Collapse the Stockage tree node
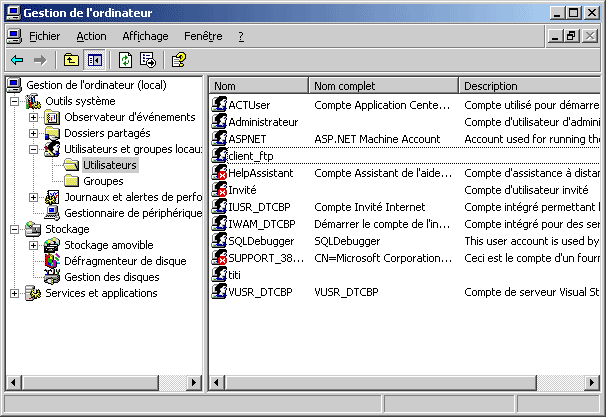The image size is (606, 417). tap(15, 229)
